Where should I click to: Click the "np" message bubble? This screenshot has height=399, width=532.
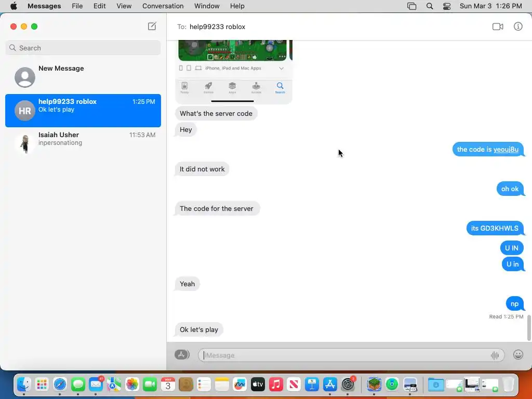pyautogui.click(x=515, y=303)
